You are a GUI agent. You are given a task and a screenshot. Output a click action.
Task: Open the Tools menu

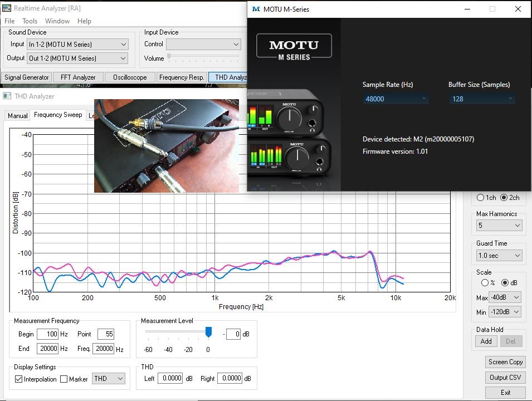(x=30, y=21)
